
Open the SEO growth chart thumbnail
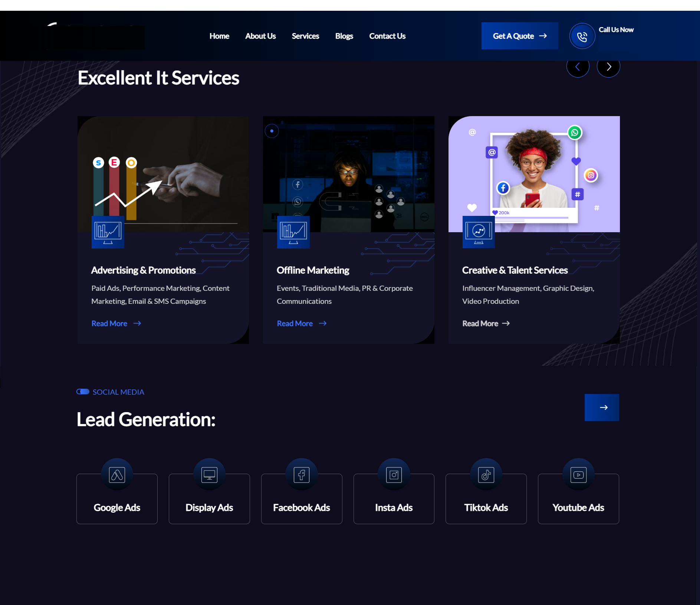[x=163, y=174]
